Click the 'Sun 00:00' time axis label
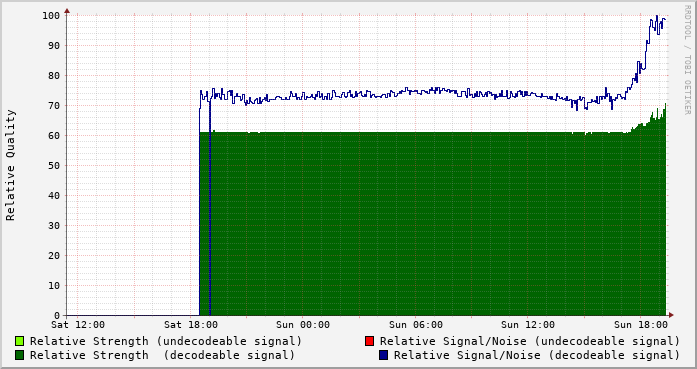 (303, 325)
